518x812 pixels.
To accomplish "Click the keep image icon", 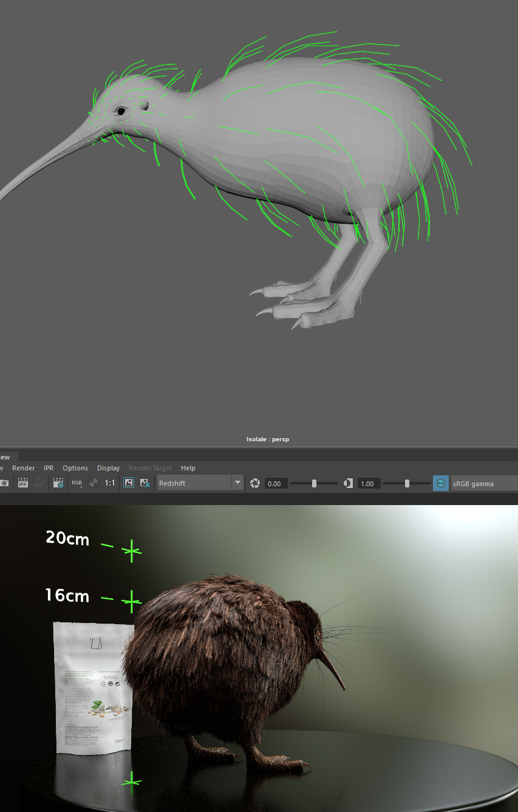I will click(129, 483).
